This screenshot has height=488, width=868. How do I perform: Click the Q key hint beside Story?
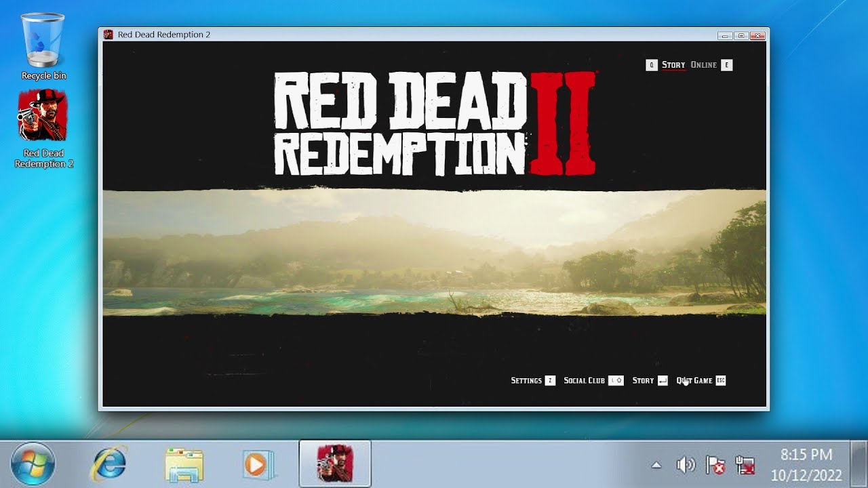[x=652, y=65]
